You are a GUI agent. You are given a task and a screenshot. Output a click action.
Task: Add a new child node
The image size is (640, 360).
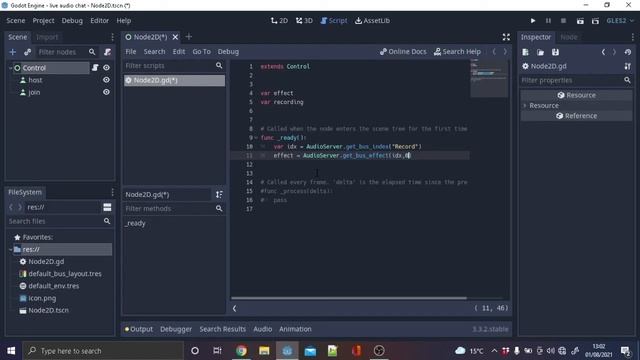tap(13, 52)
